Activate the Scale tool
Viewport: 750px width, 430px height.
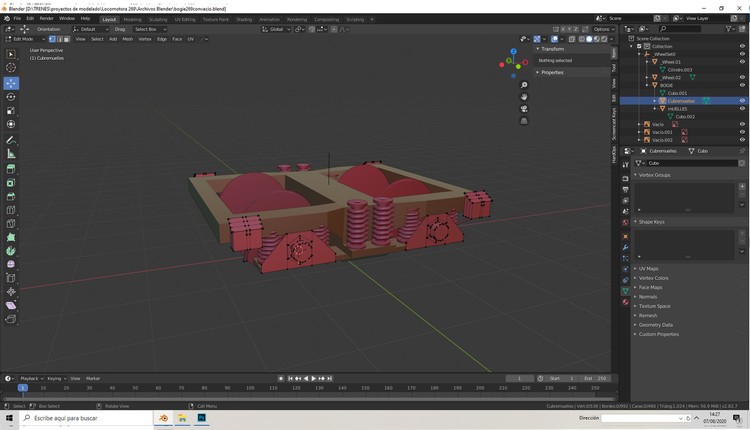click(x=11, y=111)
